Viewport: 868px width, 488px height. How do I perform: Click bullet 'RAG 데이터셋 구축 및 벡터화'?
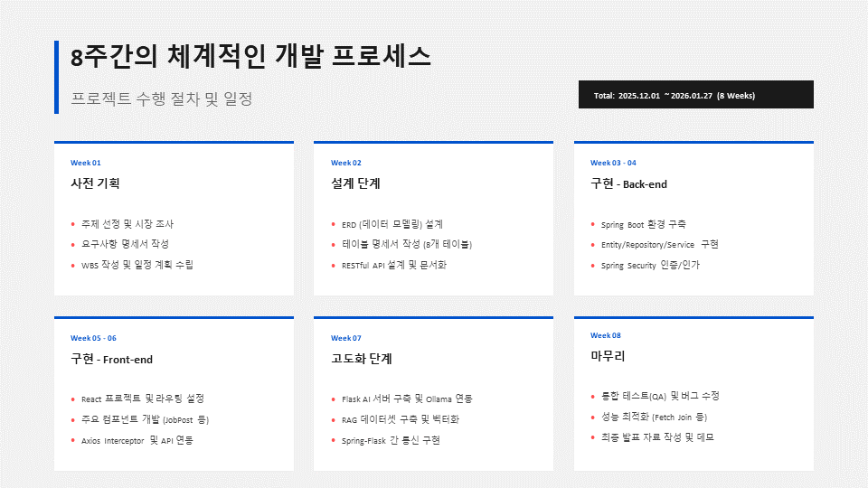pyautogui.click(x=401, y=419)
